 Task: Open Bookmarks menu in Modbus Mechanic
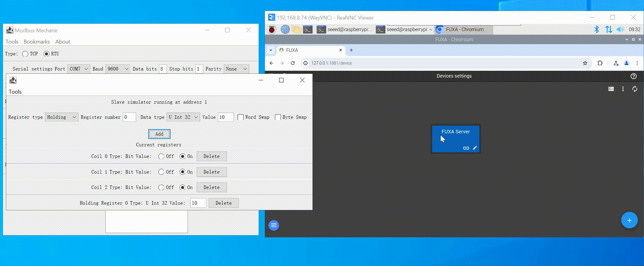tap(37, 42)
